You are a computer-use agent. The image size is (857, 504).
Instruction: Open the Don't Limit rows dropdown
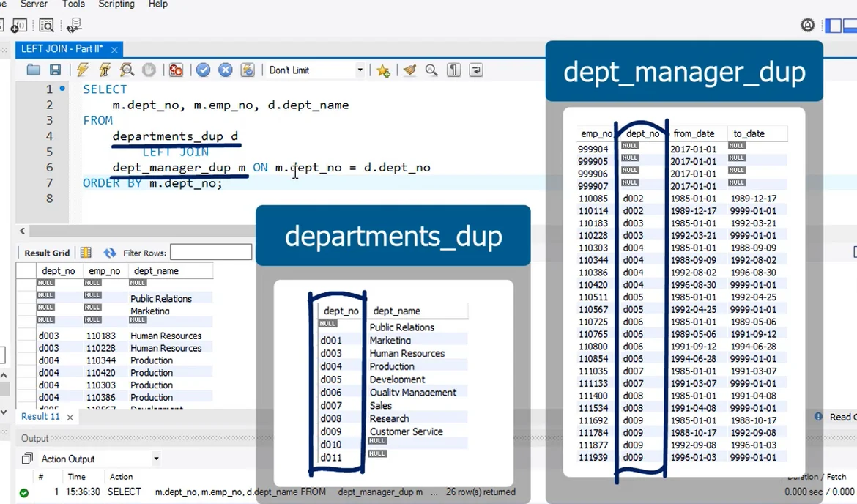click(x=360, y=70)
